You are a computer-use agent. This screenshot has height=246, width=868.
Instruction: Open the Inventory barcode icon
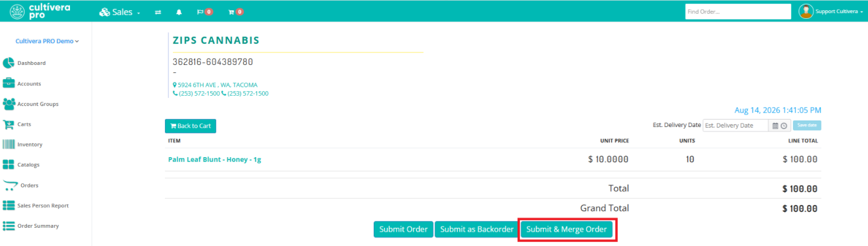[x=9, y=145]
